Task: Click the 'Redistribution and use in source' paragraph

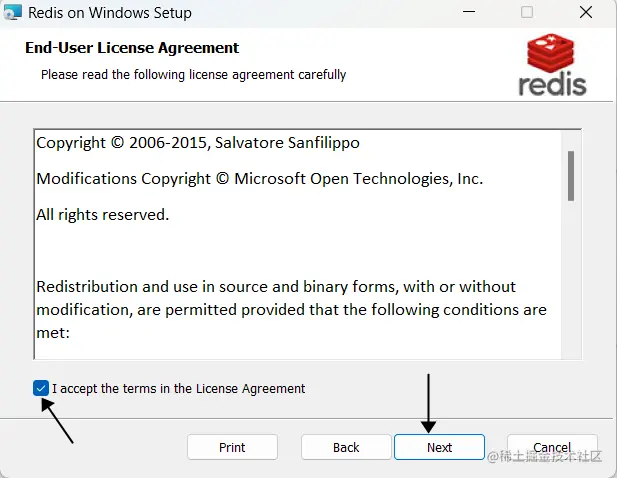Action: pyautogui.click(x=292, y=310)
